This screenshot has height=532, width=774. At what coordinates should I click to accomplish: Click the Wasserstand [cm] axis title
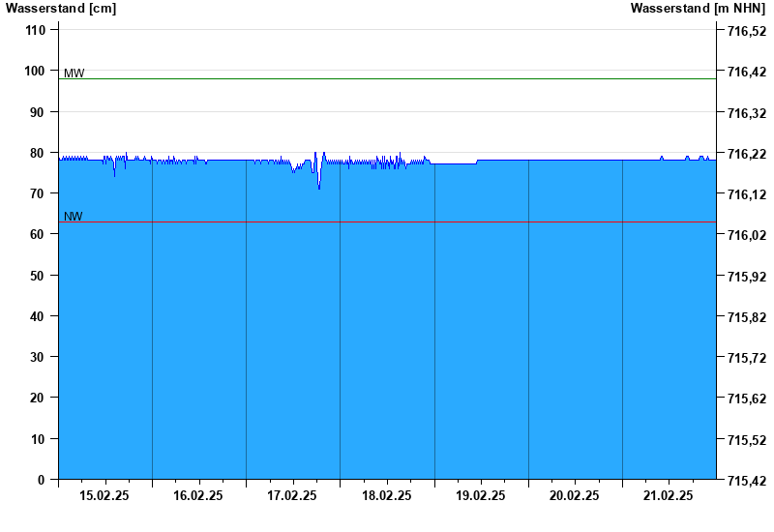61,8
